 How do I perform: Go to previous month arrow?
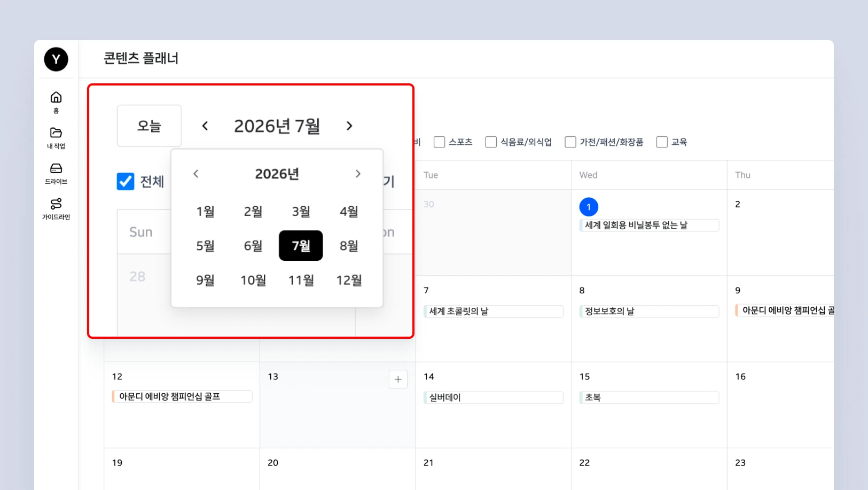click(205, 126)
